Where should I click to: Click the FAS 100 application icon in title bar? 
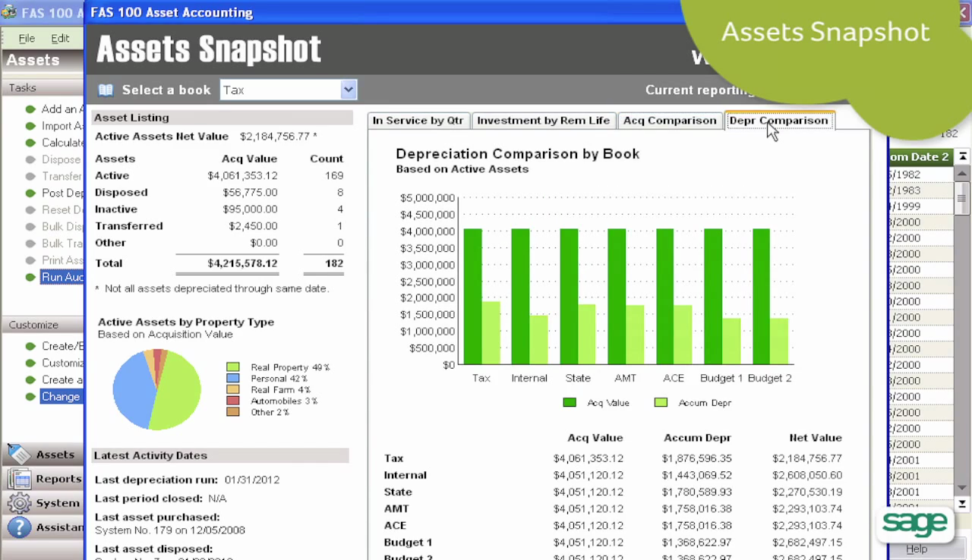pyautogui.click(x=8, y=13)
